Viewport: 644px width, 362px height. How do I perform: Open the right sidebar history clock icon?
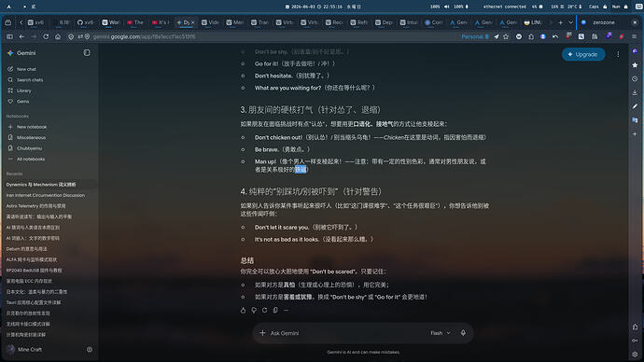tap(635, 78)
